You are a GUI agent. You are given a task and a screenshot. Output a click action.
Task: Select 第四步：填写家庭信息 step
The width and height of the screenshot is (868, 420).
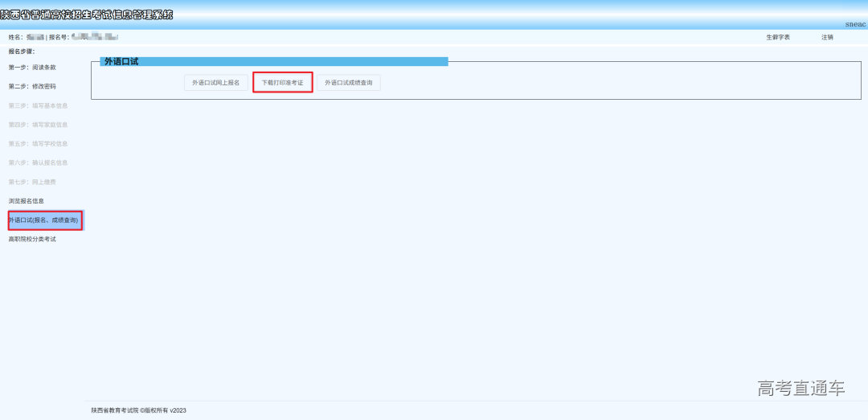[38, 125]
